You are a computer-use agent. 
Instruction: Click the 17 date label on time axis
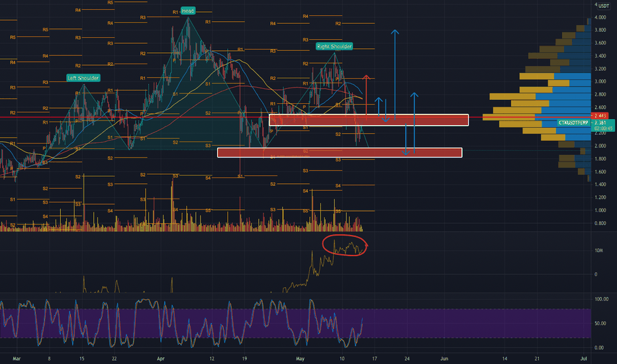click(x=375, y=359)
